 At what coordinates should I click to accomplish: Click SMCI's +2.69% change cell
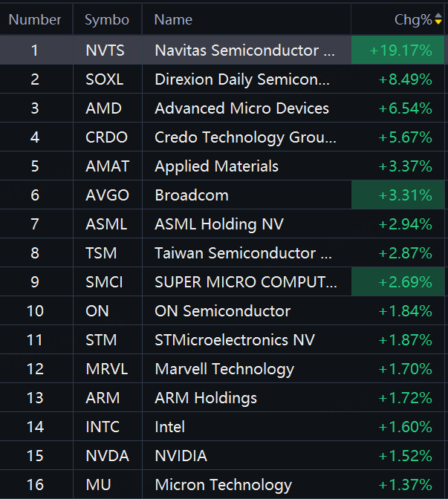click(x=397, y=281)
